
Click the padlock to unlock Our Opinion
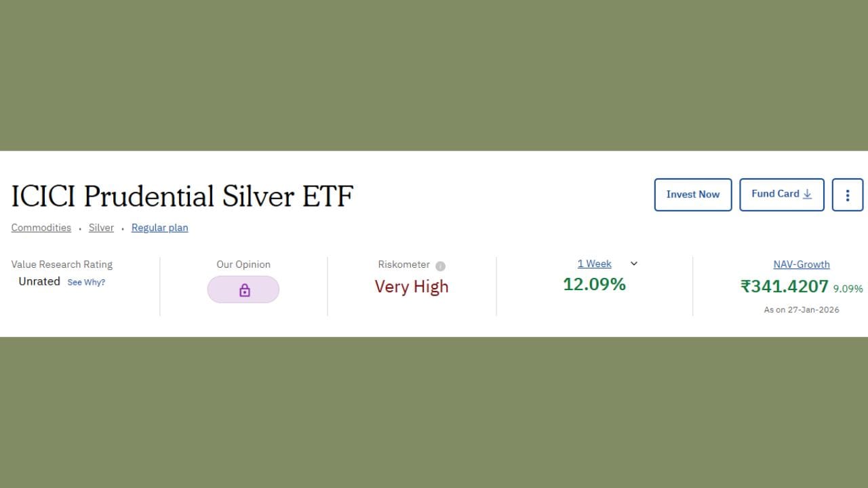coord(243,289)
